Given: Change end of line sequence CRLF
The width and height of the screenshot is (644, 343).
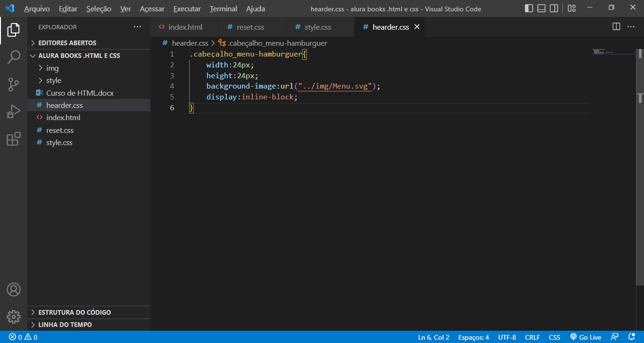Looking at the screenshot, I should [532, 337].
